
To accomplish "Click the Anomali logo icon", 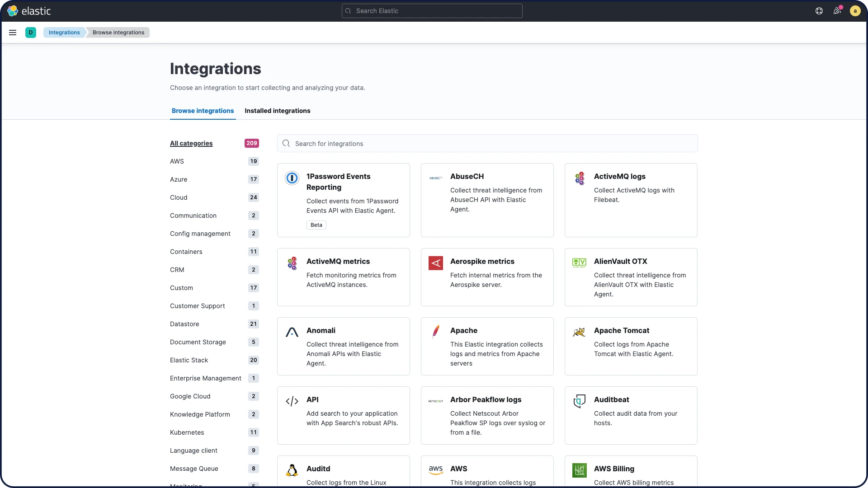I will coord(292,332).
